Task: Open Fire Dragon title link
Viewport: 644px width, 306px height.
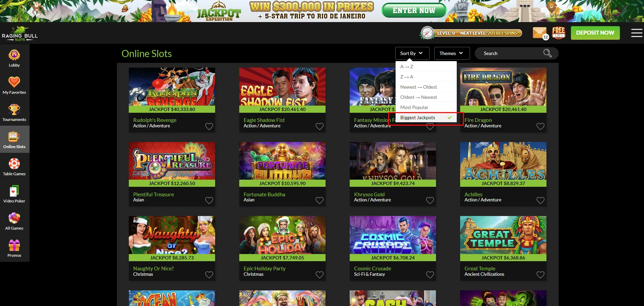Action: (478, 120)
